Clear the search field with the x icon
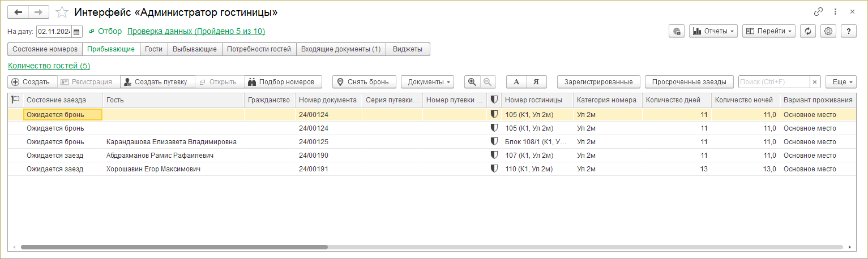The height and width of the screenshot is (259, 868). tap(815, 82)
